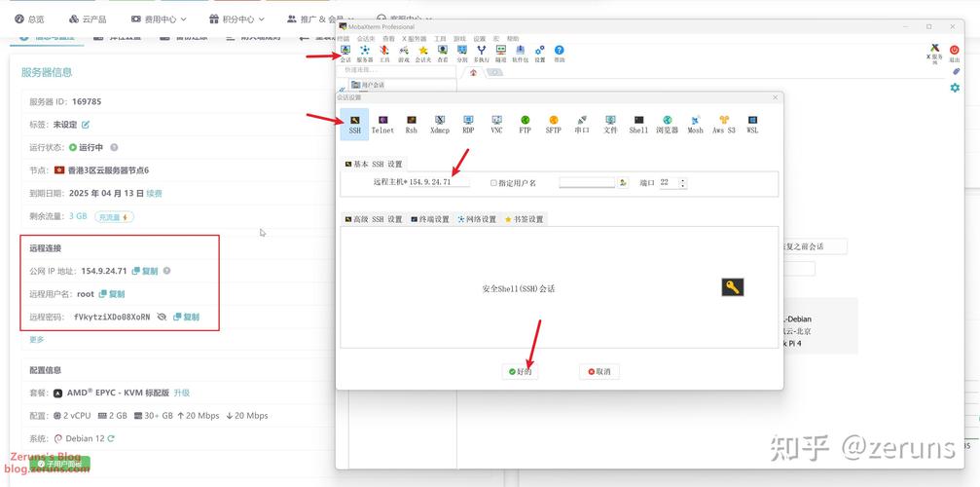Click the 游戏 (Games) toolbar icon
The width and height of the screenshot is (980, 487).
coord(404,54)
